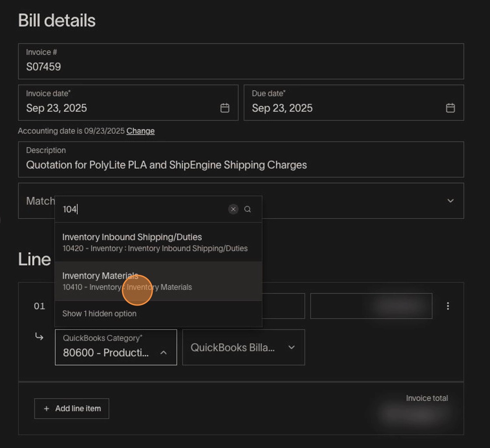Open the QuickBooks Billable dropdown
This screenshot has height=448, width=490.
point(243,347)
